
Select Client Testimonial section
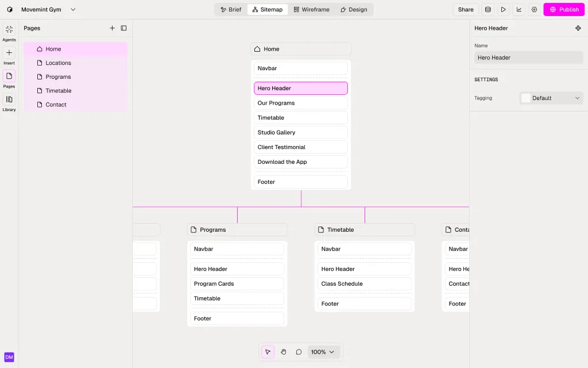301,147
